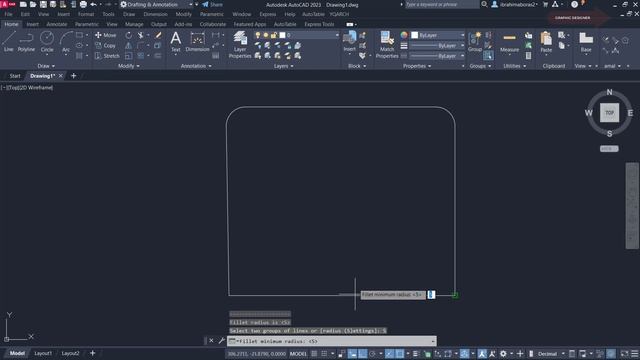Toggle the drawing grid display

click(314, 353)
